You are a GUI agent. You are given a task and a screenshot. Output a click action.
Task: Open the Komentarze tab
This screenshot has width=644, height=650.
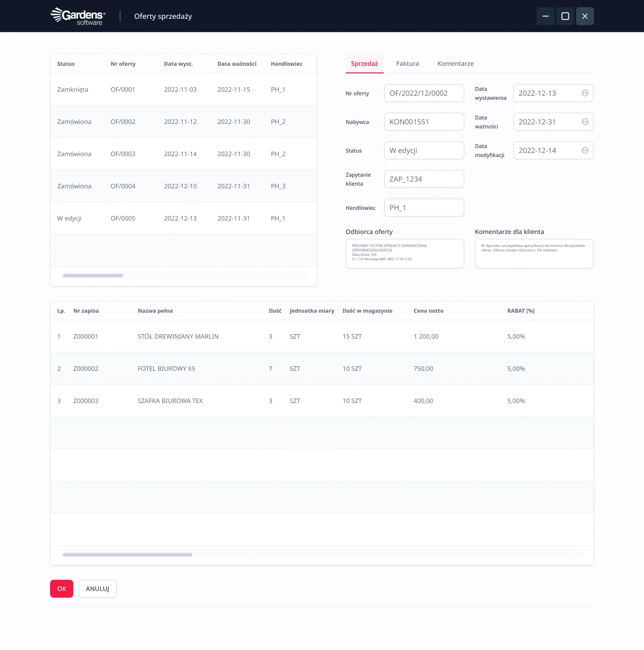point(455,64)
